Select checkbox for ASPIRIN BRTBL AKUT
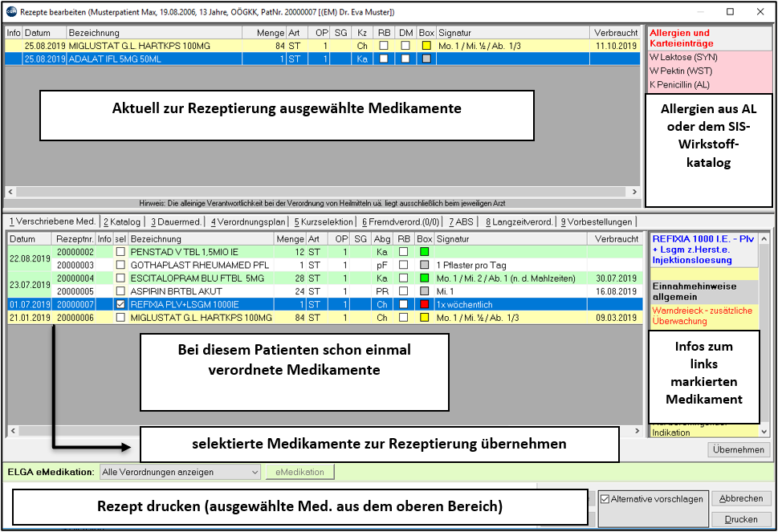 120,291
